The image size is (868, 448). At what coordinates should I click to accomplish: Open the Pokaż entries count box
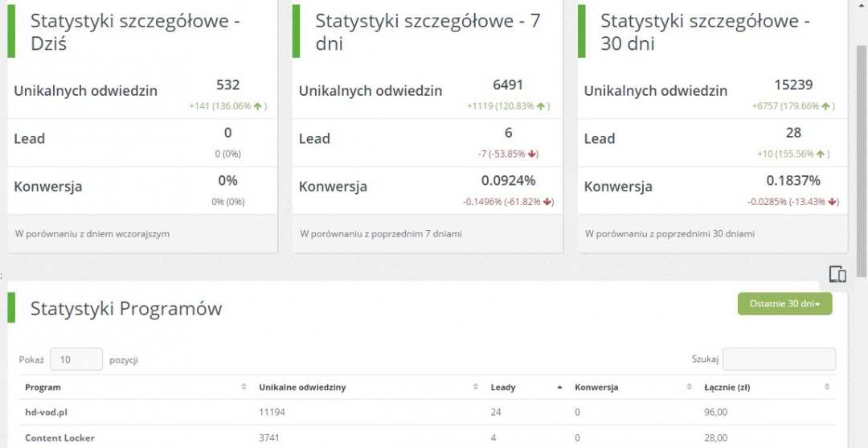click(x=76, y=360)
